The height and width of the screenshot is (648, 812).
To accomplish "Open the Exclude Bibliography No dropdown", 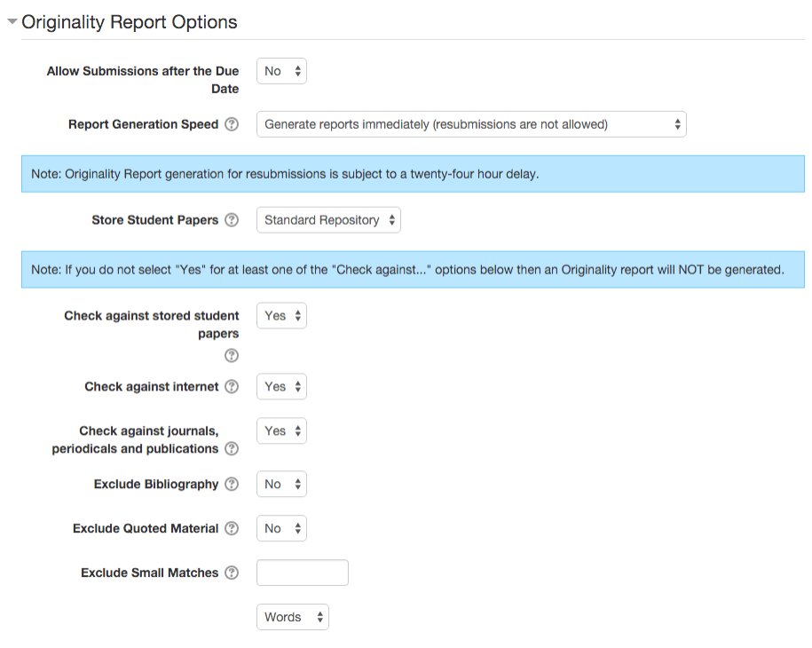I will [281, 484].
